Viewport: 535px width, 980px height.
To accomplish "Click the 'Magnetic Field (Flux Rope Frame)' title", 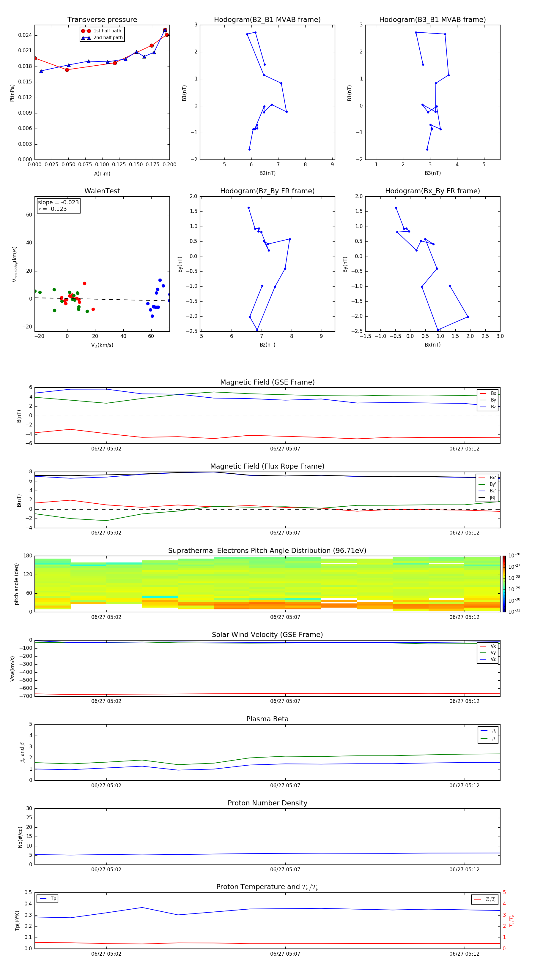I will pyautogui.click(x=267, y=467).
